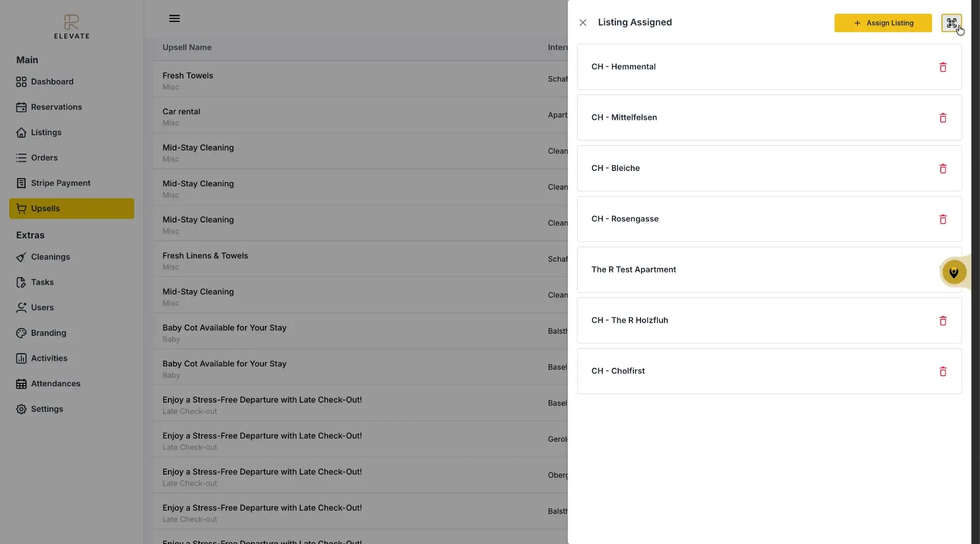Expand the Attendances section
This screenshot has width=980, height=544.
click(x=56, y=384)
